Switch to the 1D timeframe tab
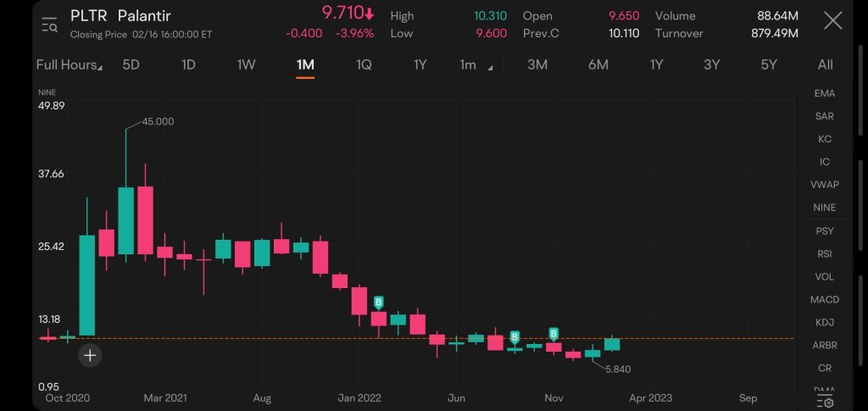This screenshot has width=868, height=411. point(188,64)
